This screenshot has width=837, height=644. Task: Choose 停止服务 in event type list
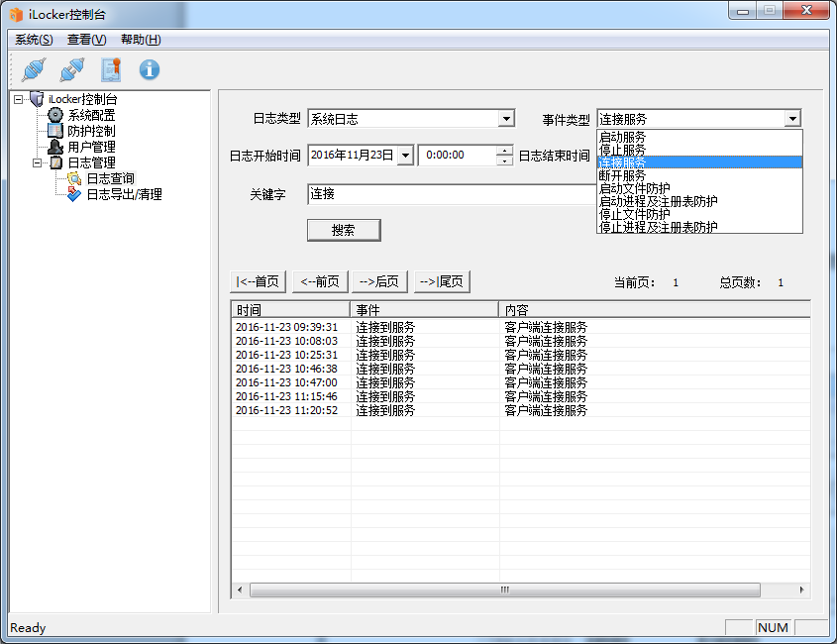pyautogui.click(x=700, y=150)
